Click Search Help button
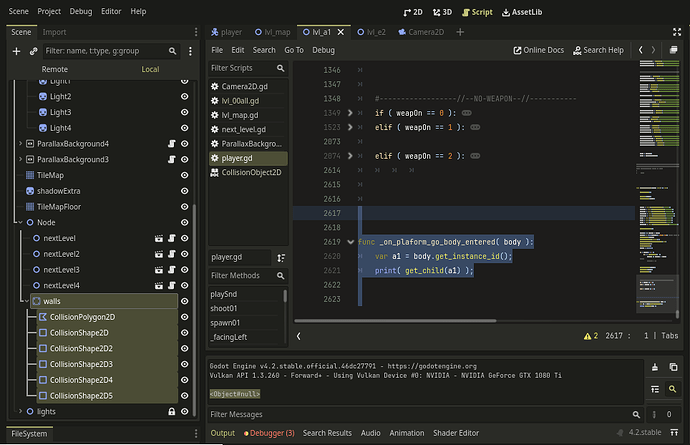Screen dimensions: 690x445 pos(598,50)
